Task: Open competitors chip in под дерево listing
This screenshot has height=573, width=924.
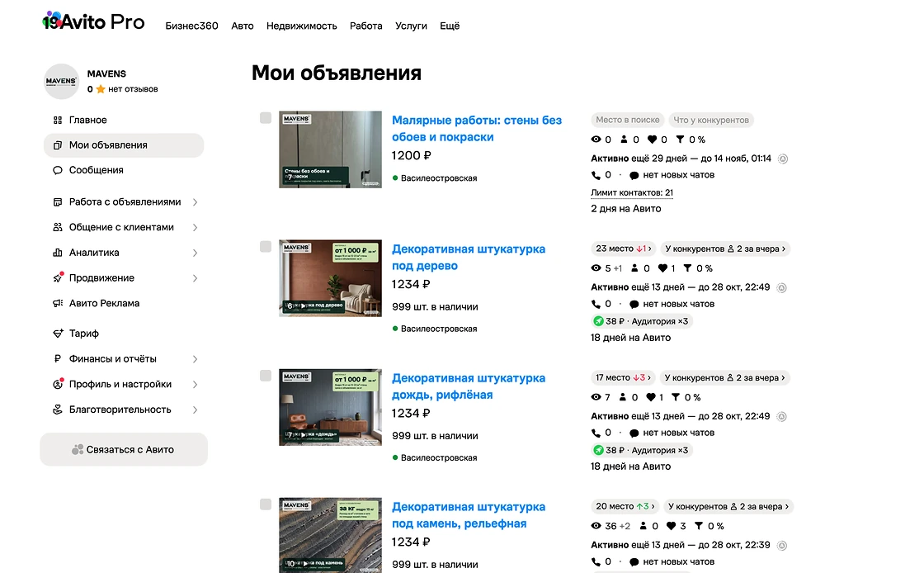Action: [x=725, y=249]
